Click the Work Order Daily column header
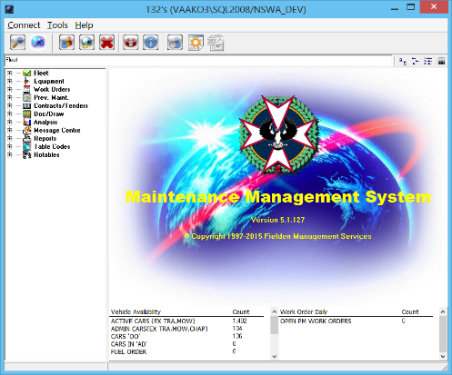The height and width of the screenshot is (375, 452). pyautogui.click(x=304, y=312)
